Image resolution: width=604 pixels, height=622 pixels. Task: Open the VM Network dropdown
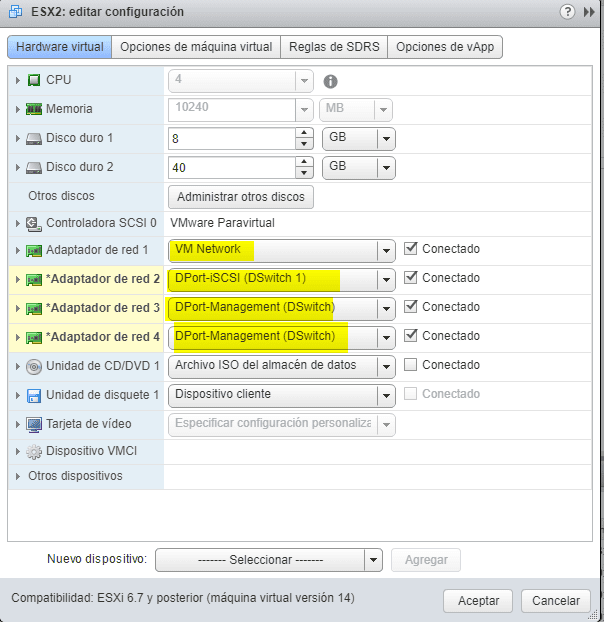pyautogui.click(x=282, y=251)
